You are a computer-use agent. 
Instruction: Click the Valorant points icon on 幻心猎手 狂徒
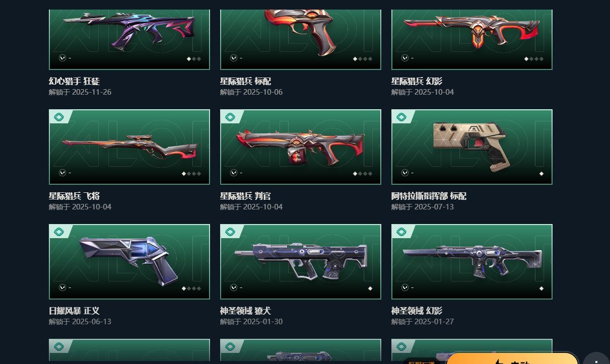[x=62, y=58]
